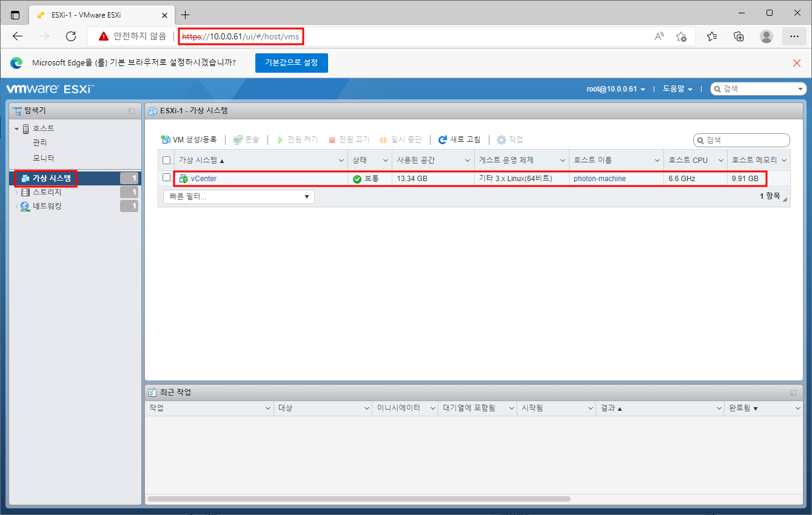Image resolution: width=812 pixels, height=515 pixels.
Task: Sort by 가상 시스템 column header
Action: tap(201, 161)
